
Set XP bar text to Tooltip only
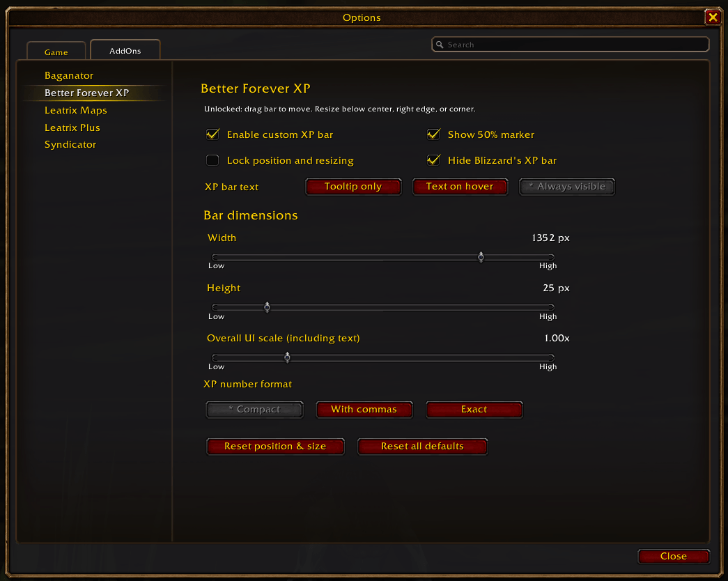(353, 187)
